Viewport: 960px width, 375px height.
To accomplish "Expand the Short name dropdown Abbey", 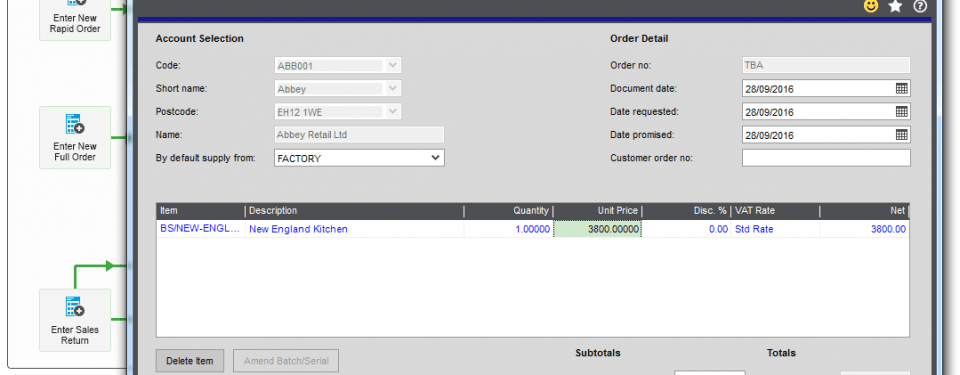I will click(x=392, y=88).
